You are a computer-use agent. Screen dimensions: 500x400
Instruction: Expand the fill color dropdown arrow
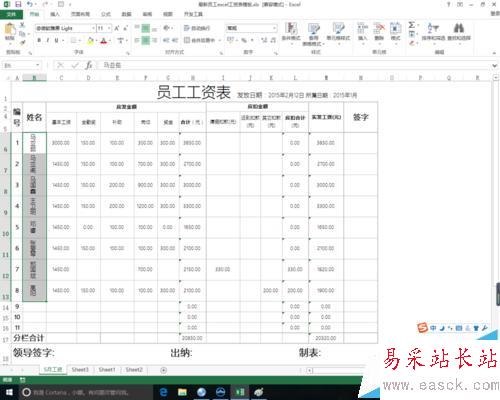tap(96, 40)
